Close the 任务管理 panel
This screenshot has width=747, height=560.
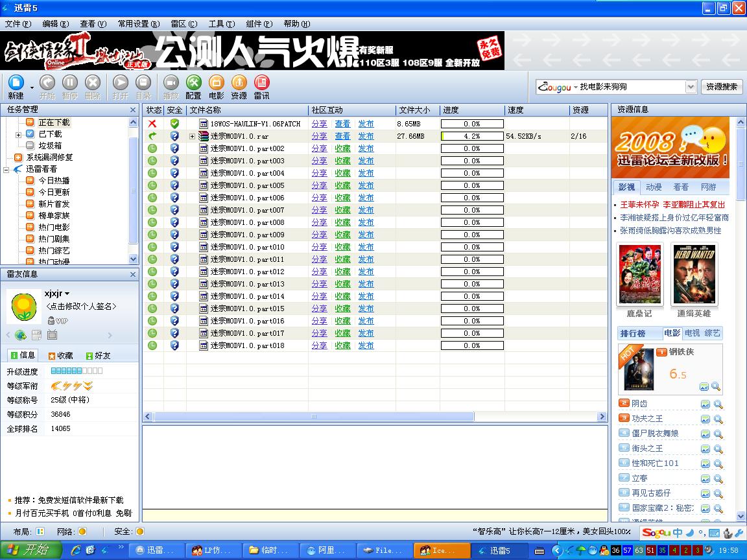[133, 110]
